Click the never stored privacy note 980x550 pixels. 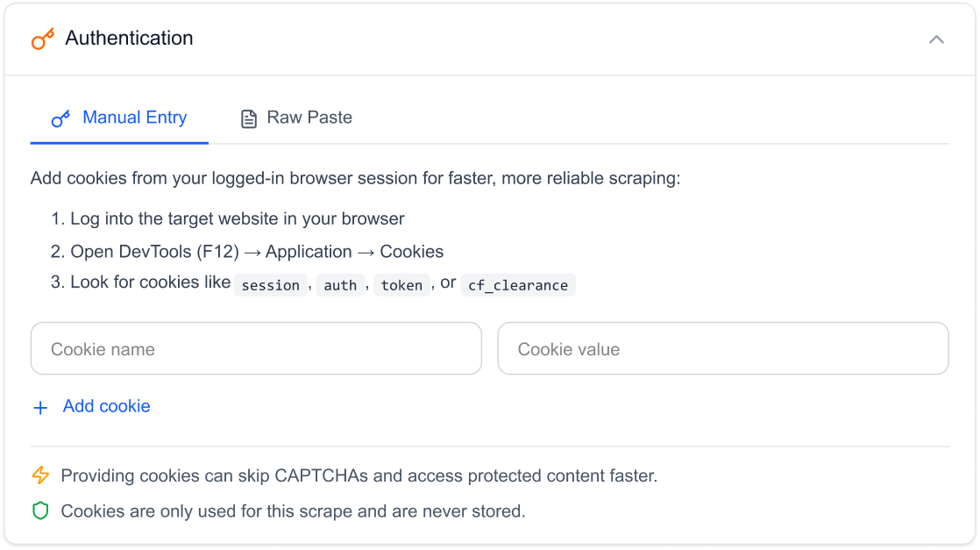(x=289, y=511)
